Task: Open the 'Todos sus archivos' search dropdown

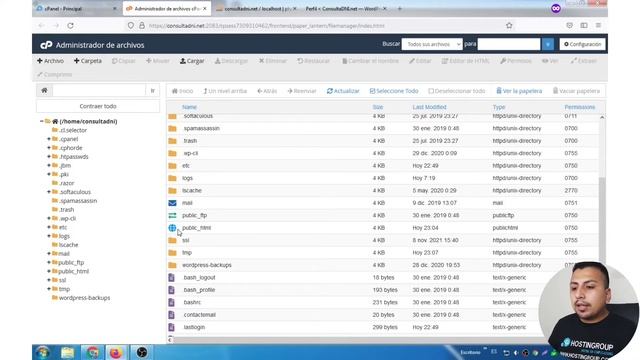Action: [432, 44]
